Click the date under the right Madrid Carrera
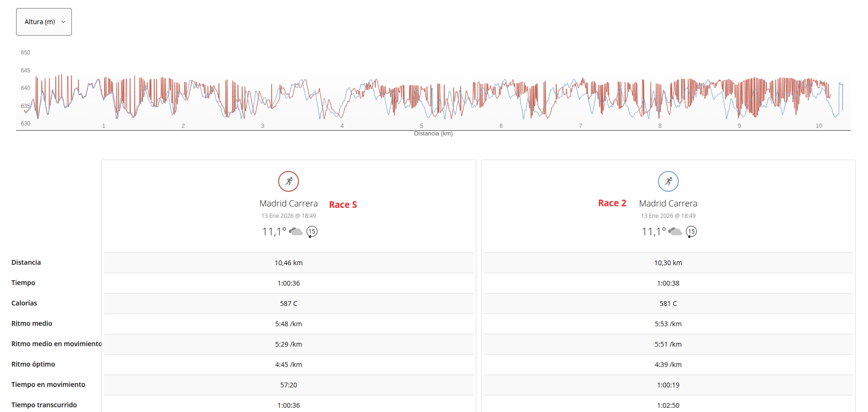Screen dimensions: 868x412 pyautogui.click(x=668, y=216)
